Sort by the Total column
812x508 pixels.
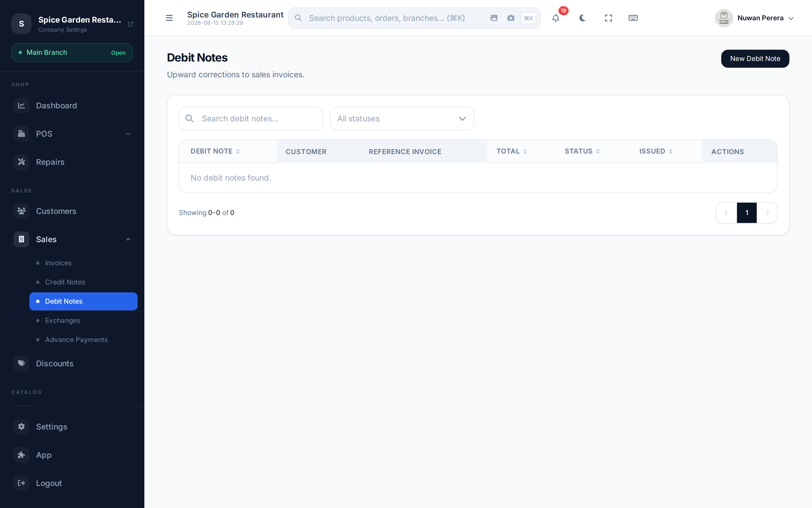click(x=512, y=151)
